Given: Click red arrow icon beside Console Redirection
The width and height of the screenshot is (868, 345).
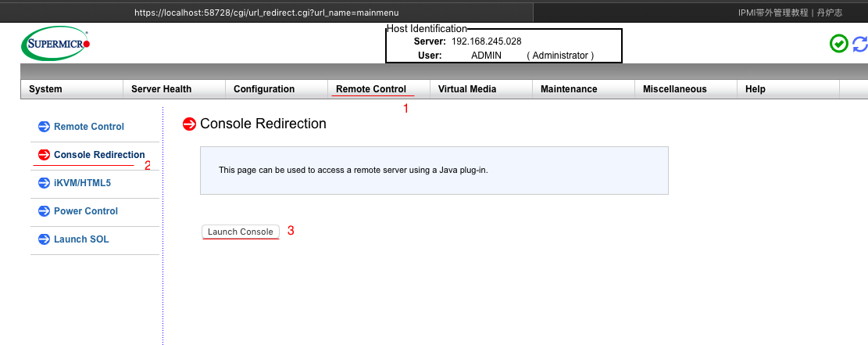Looking at the screenshot, I should [44, 155].
